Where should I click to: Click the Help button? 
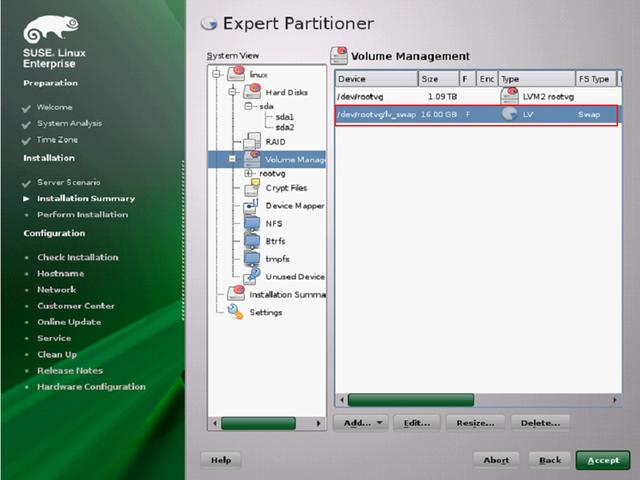[x=221, y=460]
